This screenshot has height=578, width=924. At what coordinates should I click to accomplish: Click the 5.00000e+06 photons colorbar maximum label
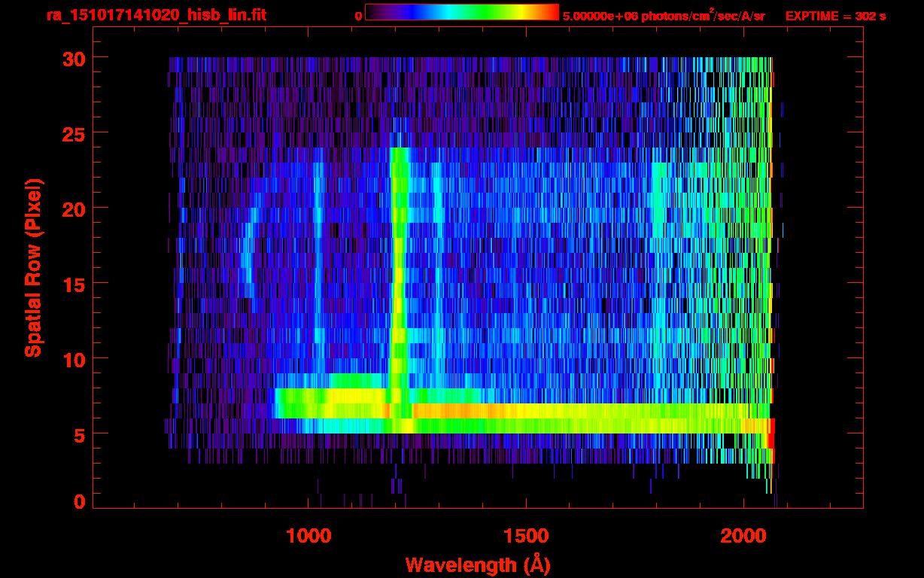pyautogui.click(x=663, y=16)
